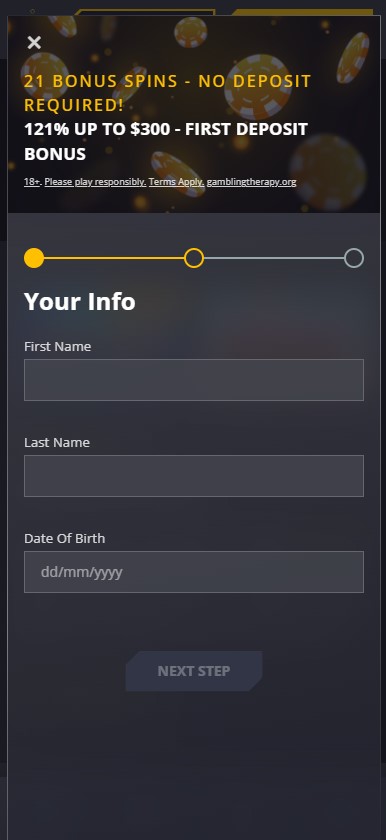Screen dimensions: 386x840
Task: Click the NEXT STEP button
Action: (194, 671)
